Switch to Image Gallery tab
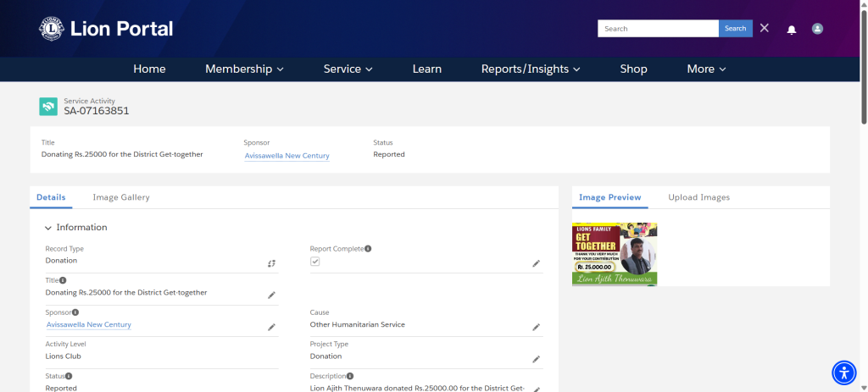This screenshot has width=868, height=392. pos(121,197)
